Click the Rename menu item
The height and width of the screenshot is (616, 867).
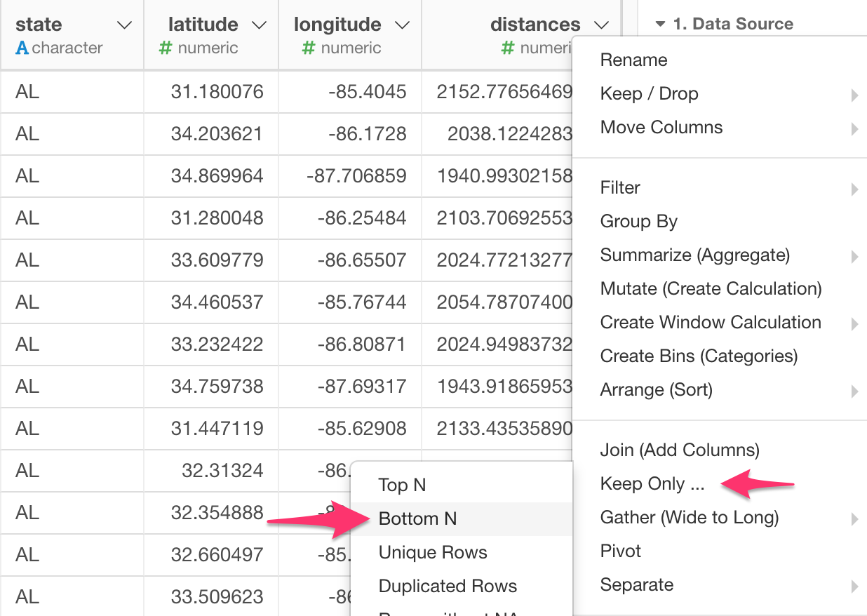pos(633,60)
